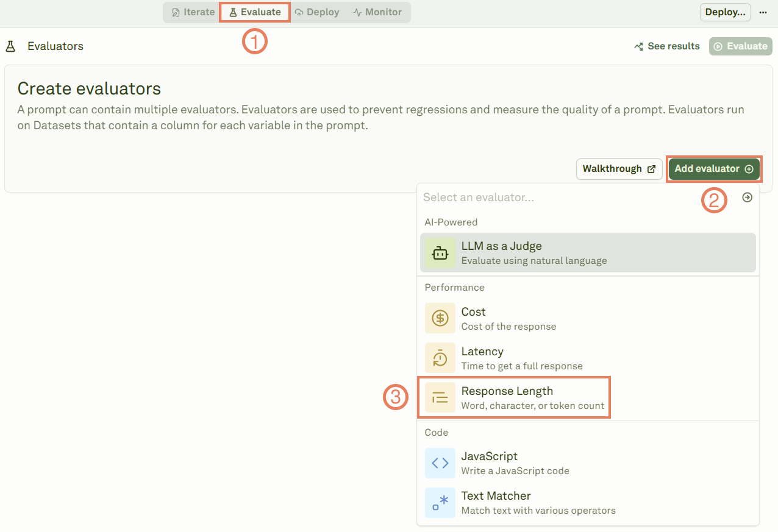This screenshot has width=778, height=532.
Task: Click the Add evaluator button
Action: (x=713, y=169)
